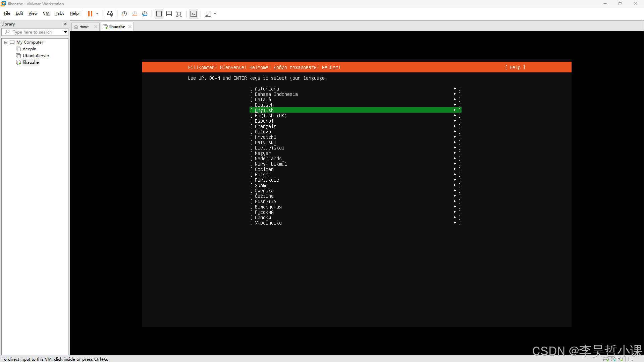Choose Українська language
This screenshot has width=644, height=362.
[x=356, y=223]
